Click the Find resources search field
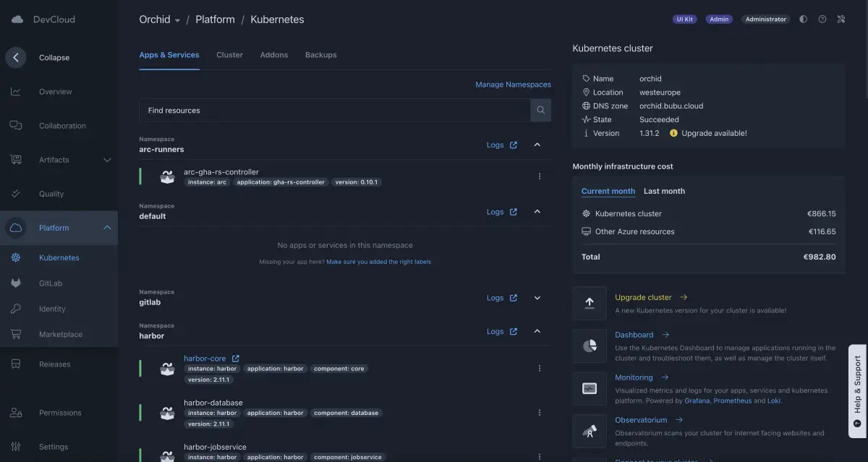Viewport: 868px width, 462px height. tap(334, 111)
